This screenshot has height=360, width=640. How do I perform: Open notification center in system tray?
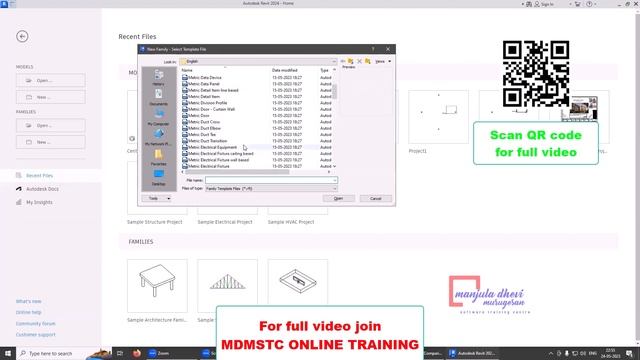point(629,353)
